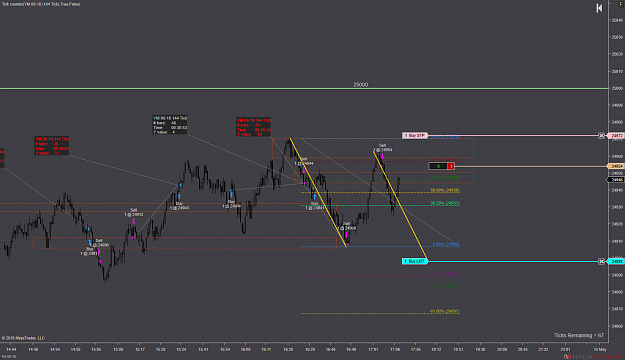Select the green 25000 horizontal line label
This screenshot has width=625, height=360.
click(x=360, y=85)
